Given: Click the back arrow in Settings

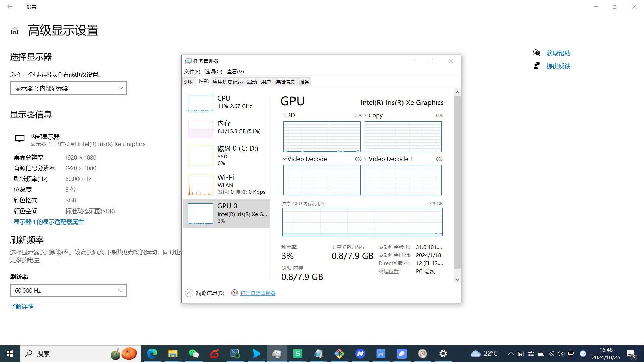Looking at the screenshot, I should [x=10, y=7].
